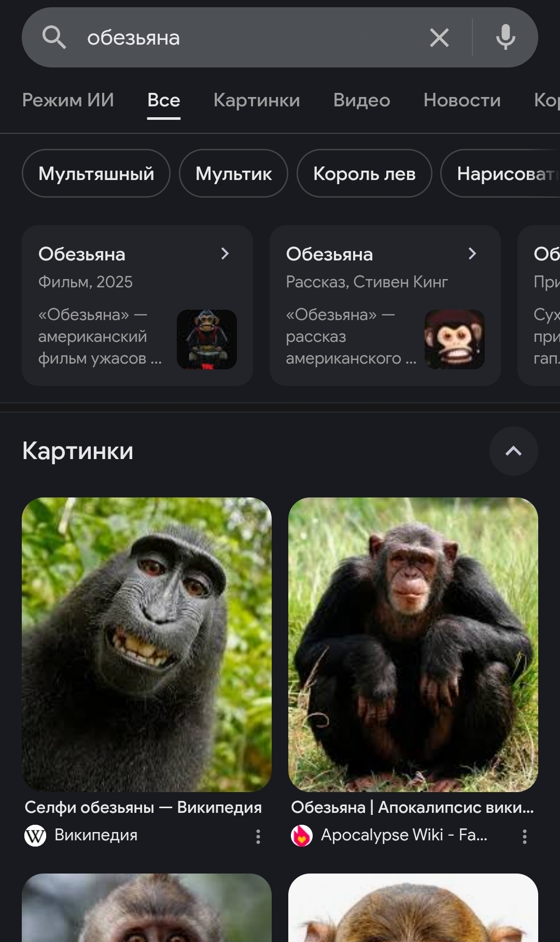Start voice search with microphone icon
This screenshot has height=942, width=560.
[505, 37]
